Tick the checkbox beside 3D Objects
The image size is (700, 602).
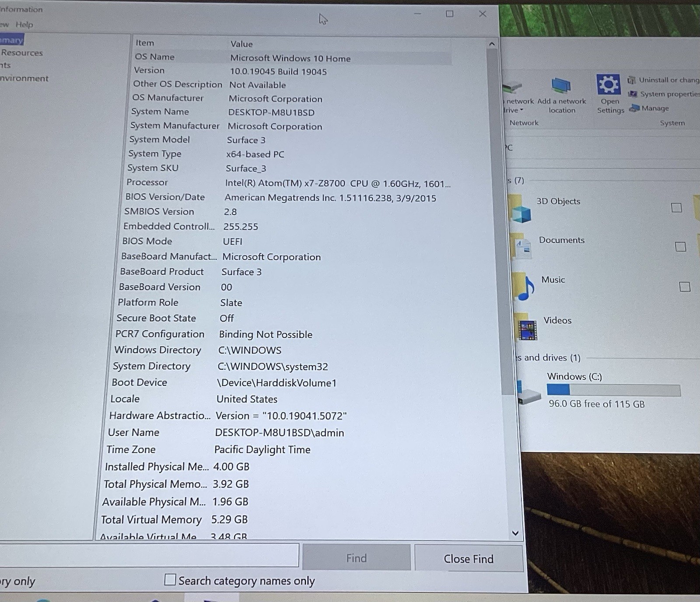click(x=676, y=208)
